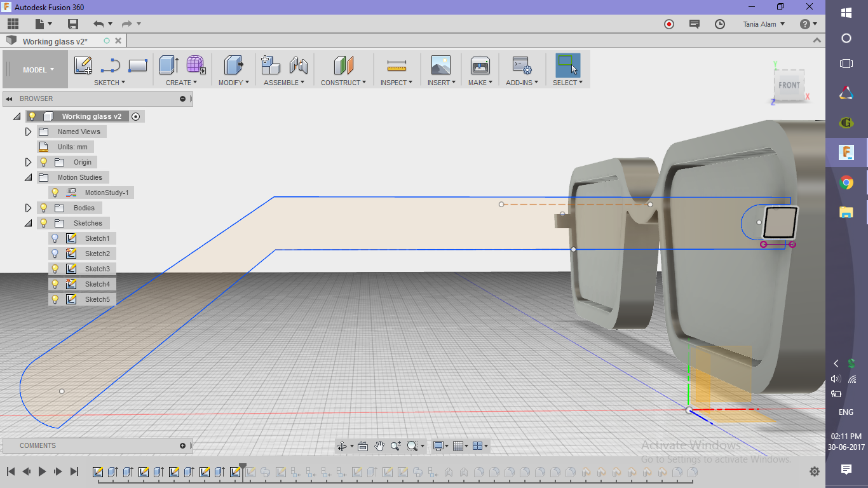
Task: Open the ASSEMBLE menu
Action: pyautogui.click(x=284, y=83)
